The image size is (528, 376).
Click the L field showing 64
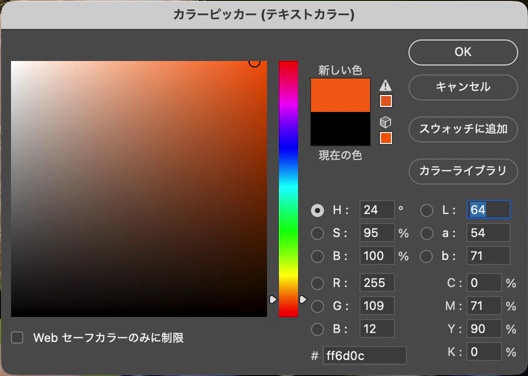pyautogui.click(x=489, y=210)
